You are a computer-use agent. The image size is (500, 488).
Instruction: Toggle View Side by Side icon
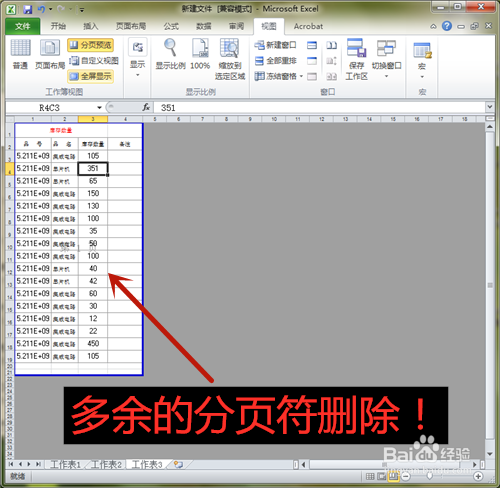[x=331, y=45]
